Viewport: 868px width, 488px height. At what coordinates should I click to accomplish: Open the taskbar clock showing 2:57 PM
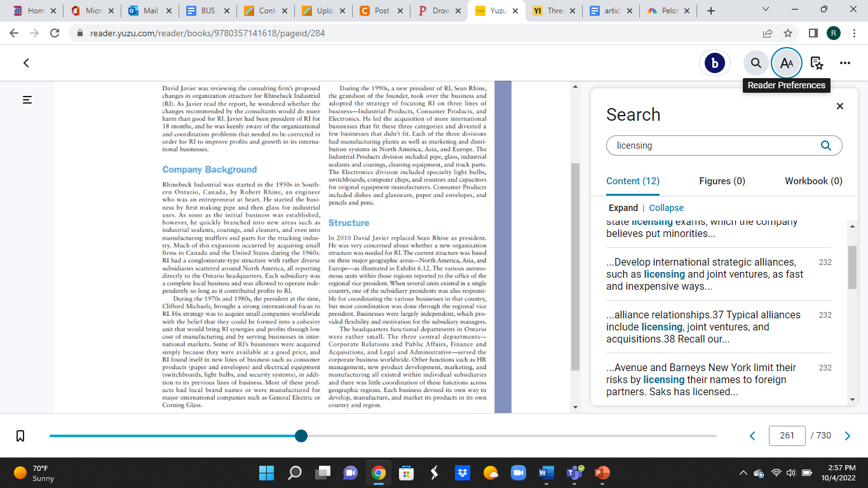tap(838, 473)
